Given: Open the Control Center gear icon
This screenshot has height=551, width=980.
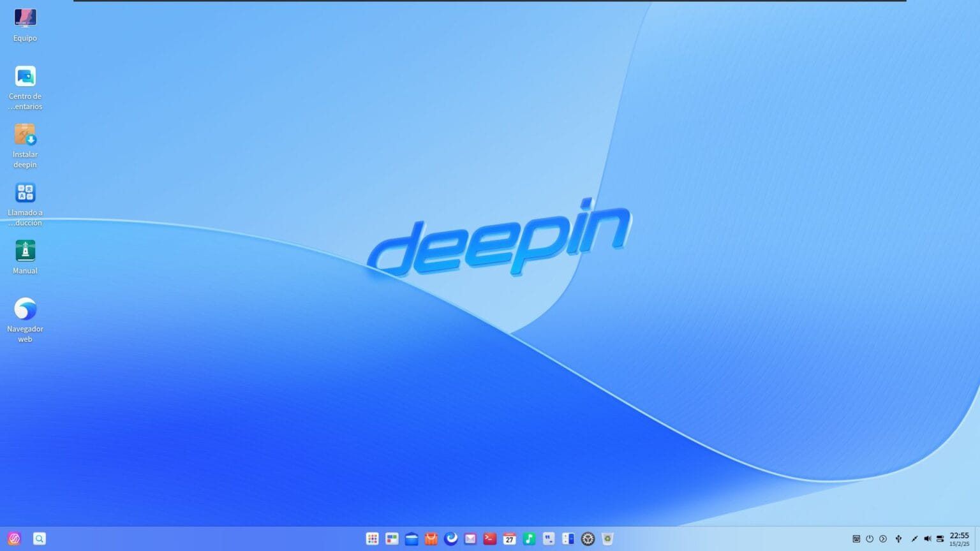Looking at the screenshot, I should pos(588,538).
